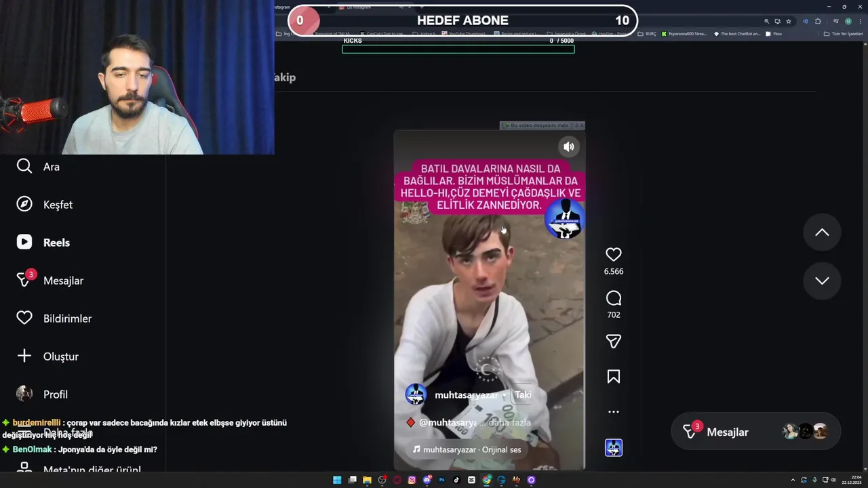Go to Reels in sidebar
The width and height of the screenshot is (868, 488).
(x=43, y=243)
